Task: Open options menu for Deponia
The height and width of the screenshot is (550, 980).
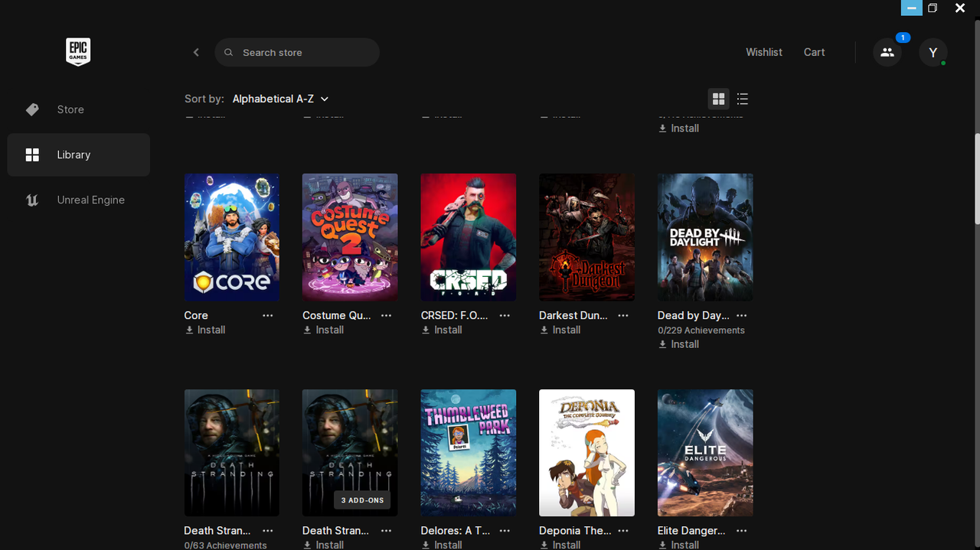Action: point(623,531)
